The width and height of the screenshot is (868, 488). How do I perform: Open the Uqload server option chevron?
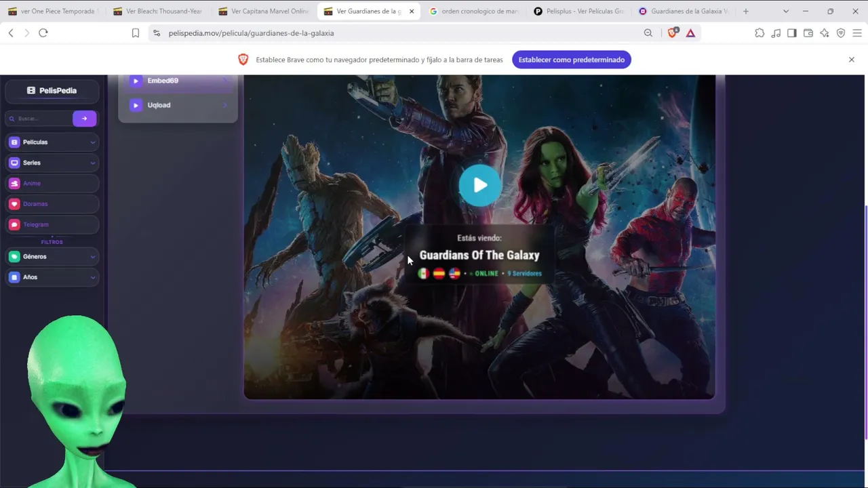pyautogui.click(x=225, y=105)
